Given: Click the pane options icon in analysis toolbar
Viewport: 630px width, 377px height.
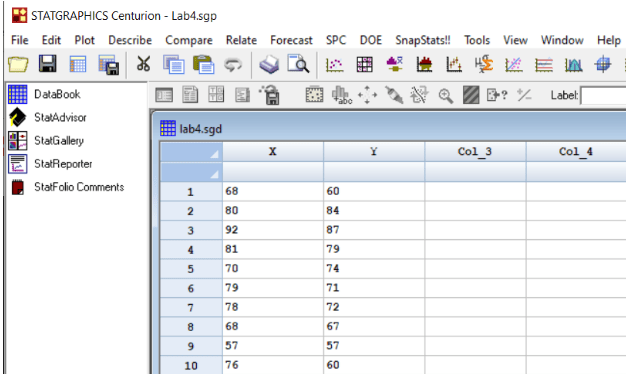Looking at the screenshot, I should [x=164, y=96].
